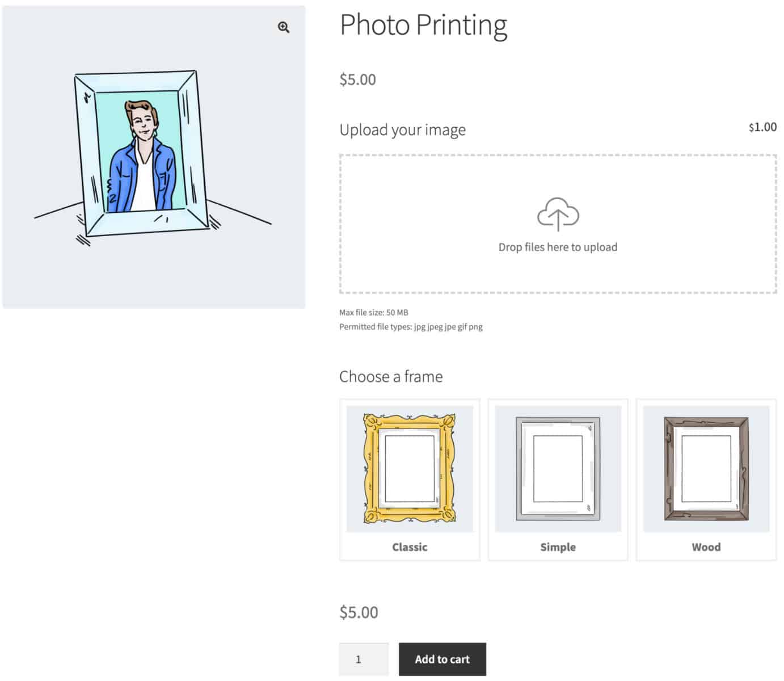The image size is (784, 681).
Task: Click the permitted file types text
Action: click(x=410, y=326)
